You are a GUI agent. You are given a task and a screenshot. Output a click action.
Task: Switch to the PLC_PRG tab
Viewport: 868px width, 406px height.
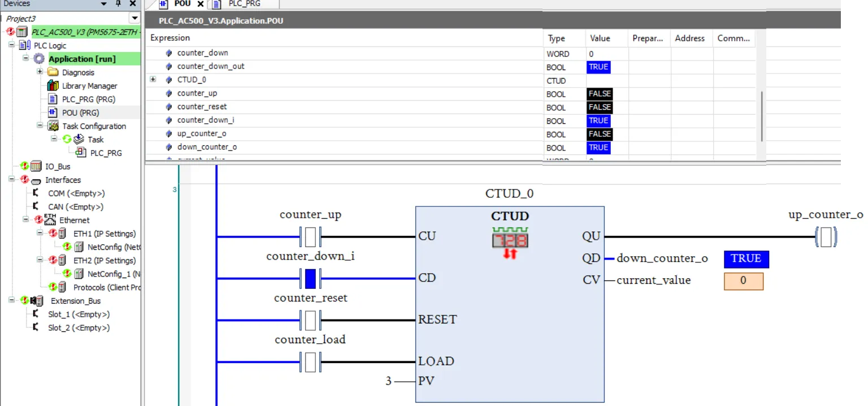pos(244,4)
